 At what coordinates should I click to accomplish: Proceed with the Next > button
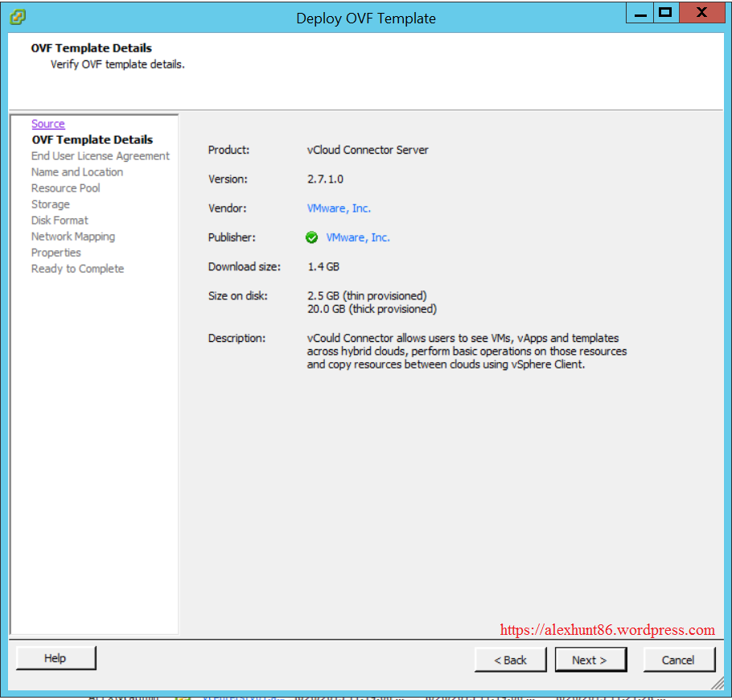590,660
